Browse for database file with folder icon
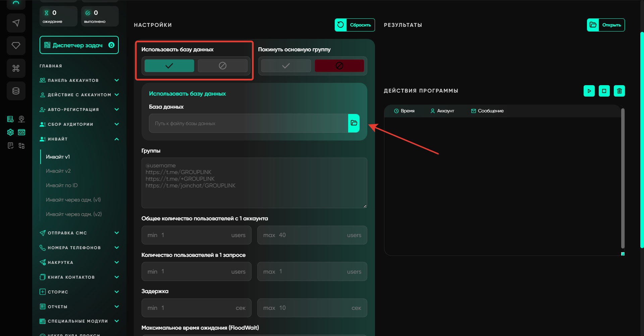The width and height of the screenshot is (644, 336). pyautogui.click(x=354, y=123)
